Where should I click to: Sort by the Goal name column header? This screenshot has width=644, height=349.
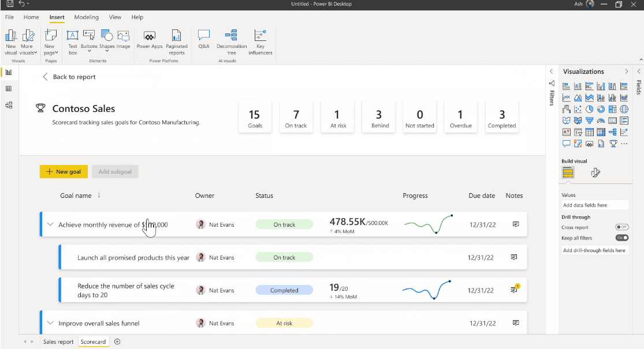click(76, 196)
